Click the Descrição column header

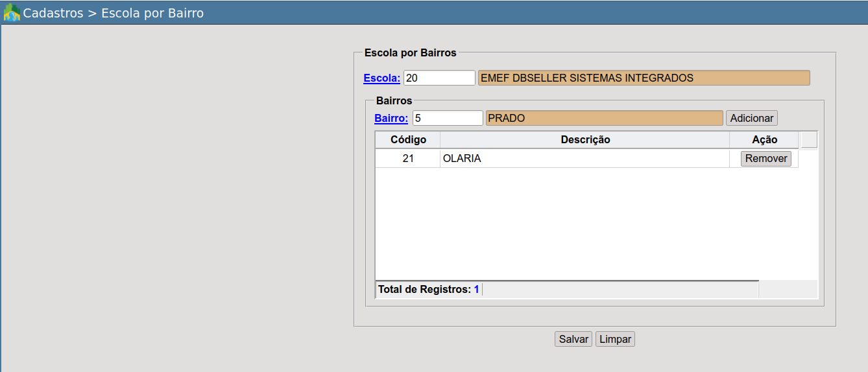click(585, 140)
